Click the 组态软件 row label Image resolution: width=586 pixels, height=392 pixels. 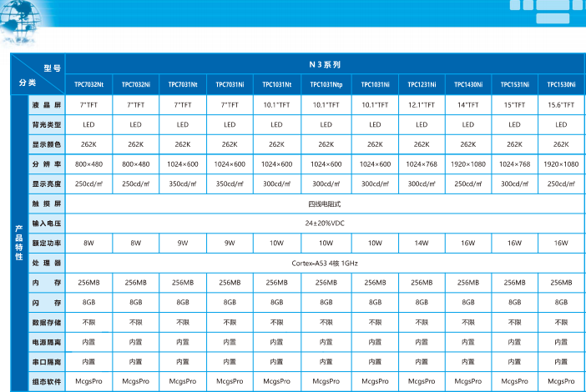click(x=47, y=381)
